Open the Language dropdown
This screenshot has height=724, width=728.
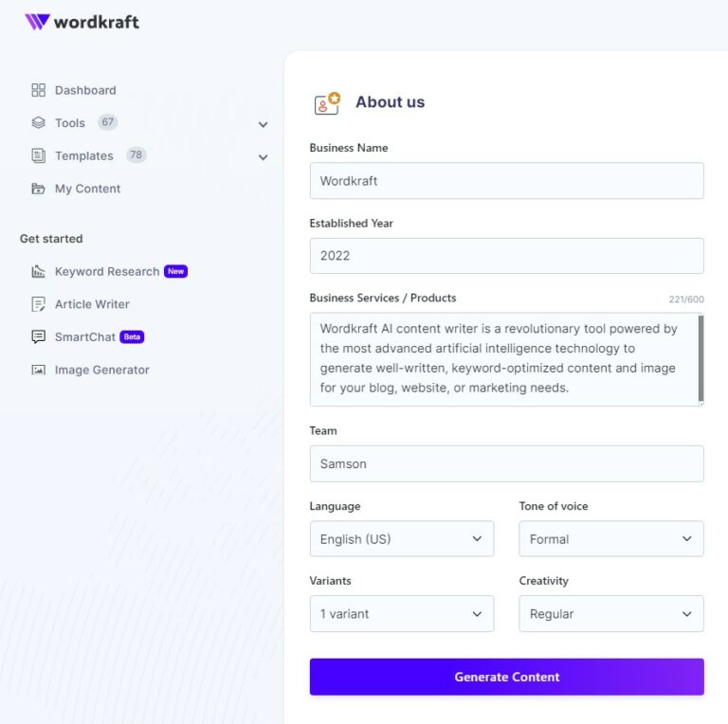point(401,539)
